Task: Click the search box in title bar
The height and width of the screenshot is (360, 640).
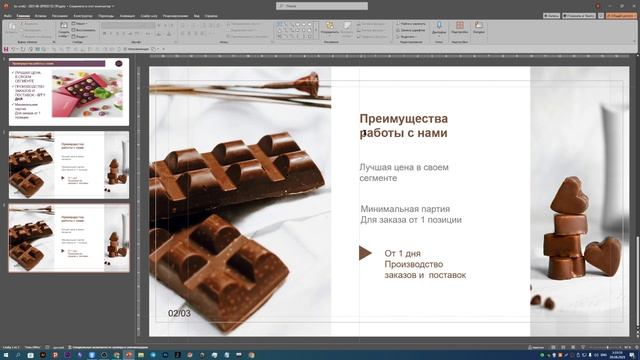Action: 322,6
